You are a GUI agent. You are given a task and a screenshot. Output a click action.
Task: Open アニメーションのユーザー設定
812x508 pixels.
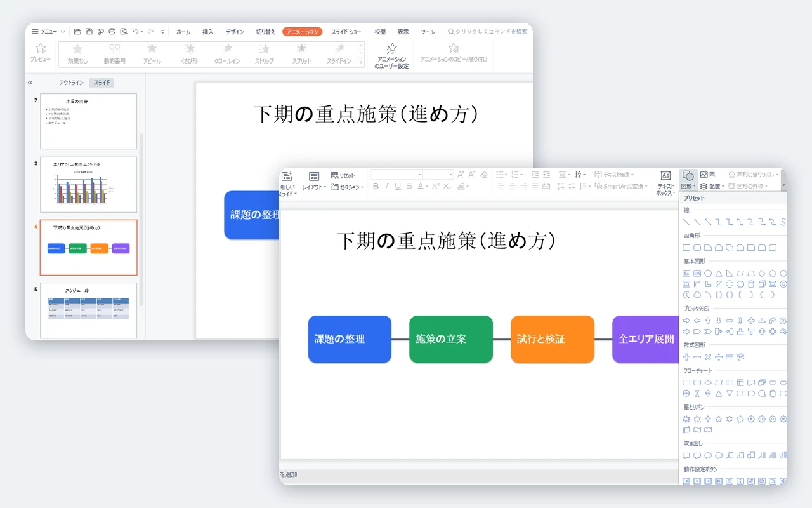point(391,56)
